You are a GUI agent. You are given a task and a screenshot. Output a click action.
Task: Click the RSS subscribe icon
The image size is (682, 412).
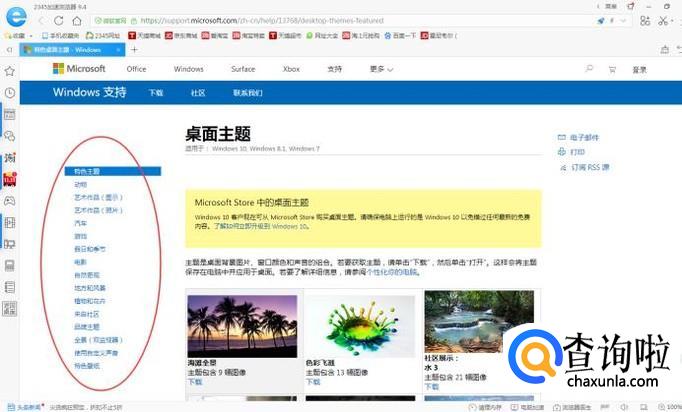[x=563, y=167]
